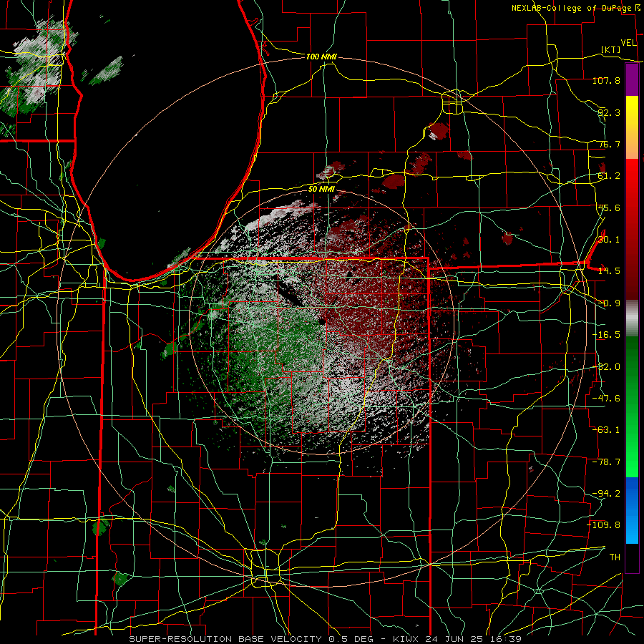The image size is (644, 644).
Task: Click the [KT] units label
Action: 611,49
